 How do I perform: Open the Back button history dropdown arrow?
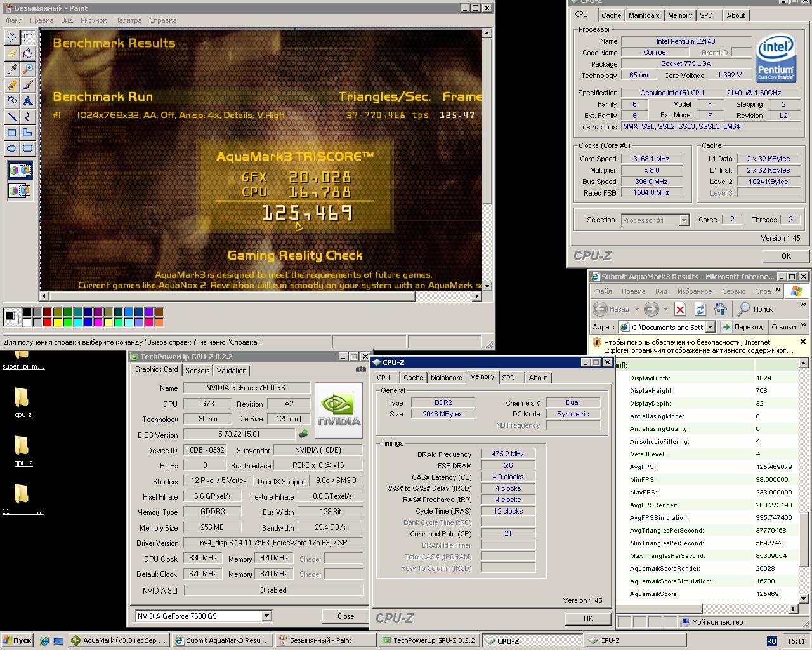(x=636, y=310)
